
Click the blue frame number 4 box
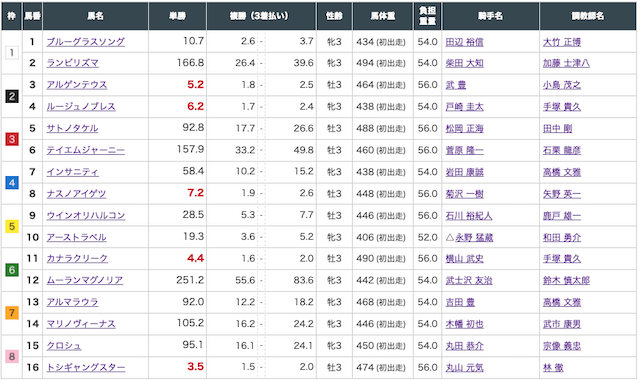pyautogui.click(x=12, y=182)
